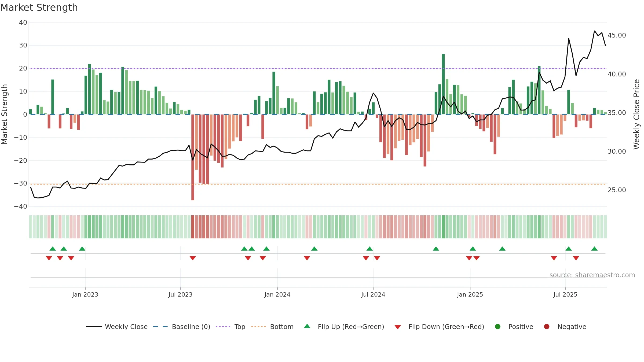Click the Jul 2025 x-axis label

click(x=565, y=294)
